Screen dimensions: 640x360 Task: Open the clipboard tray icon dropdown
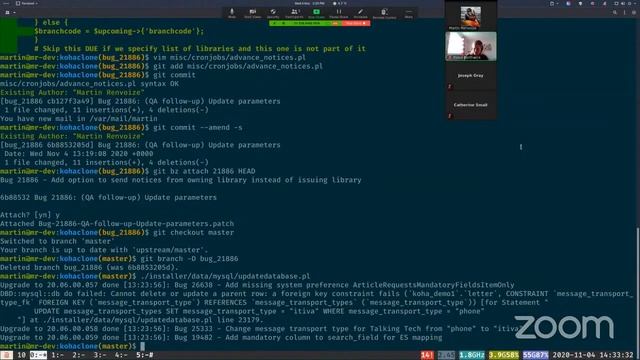tap(553, 3)
